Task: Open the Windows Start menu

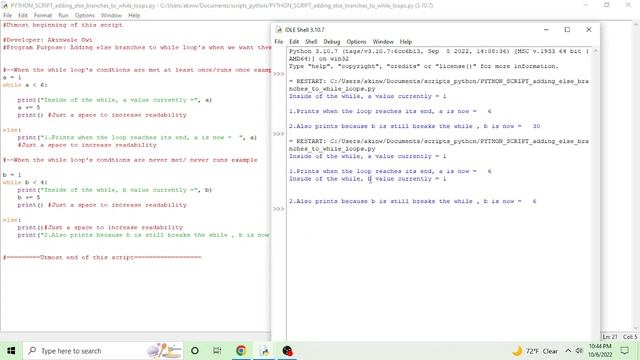Action: tap(11, 351)
